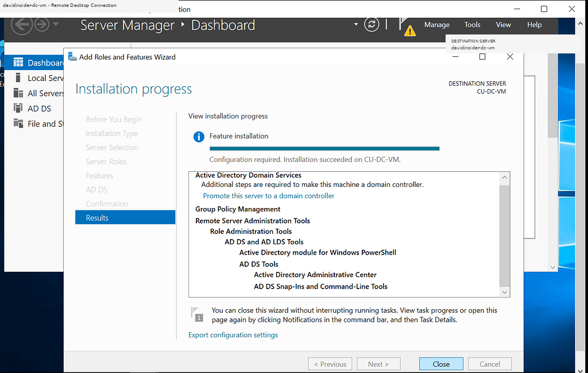Click Promote this server to a domain controller
Image resolution: width=588 pixels, height=373 pixels.
point(269,196)
